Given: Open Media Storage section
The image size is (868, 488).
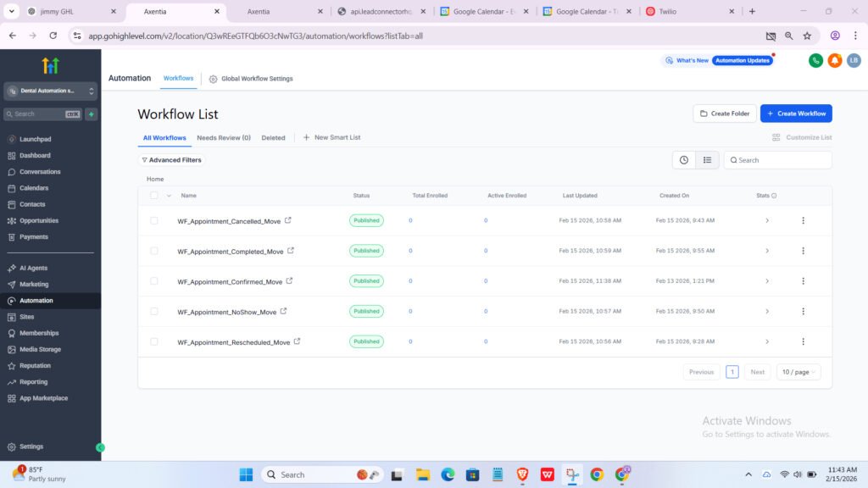Looking at the screenshot, I should (x=40, y=349).
